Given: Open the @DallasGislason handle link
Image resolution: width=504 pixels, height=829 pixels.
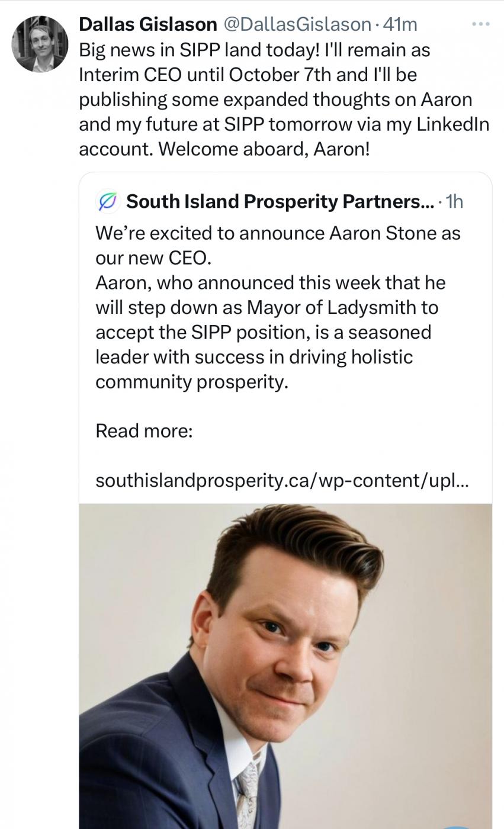Looking at the screenshot, I should [x=297, y=24].
